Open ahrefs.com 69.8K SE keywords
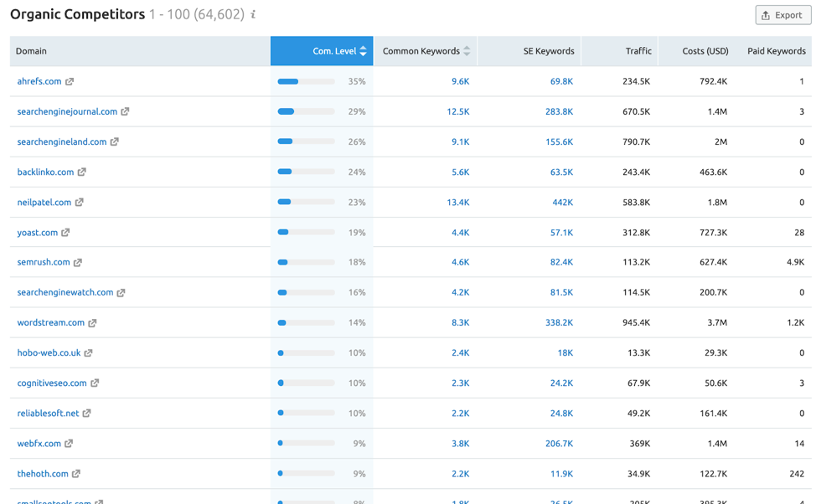Viewport: 816px width, 504px height. 561,81
